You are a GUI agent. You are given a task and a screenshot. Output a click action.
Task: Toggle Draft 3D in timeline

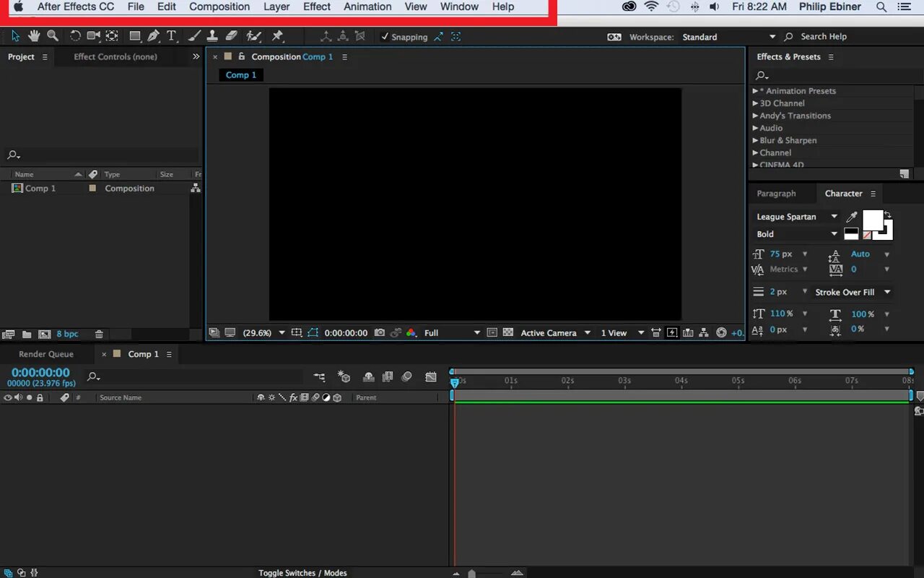pos(344,377)
